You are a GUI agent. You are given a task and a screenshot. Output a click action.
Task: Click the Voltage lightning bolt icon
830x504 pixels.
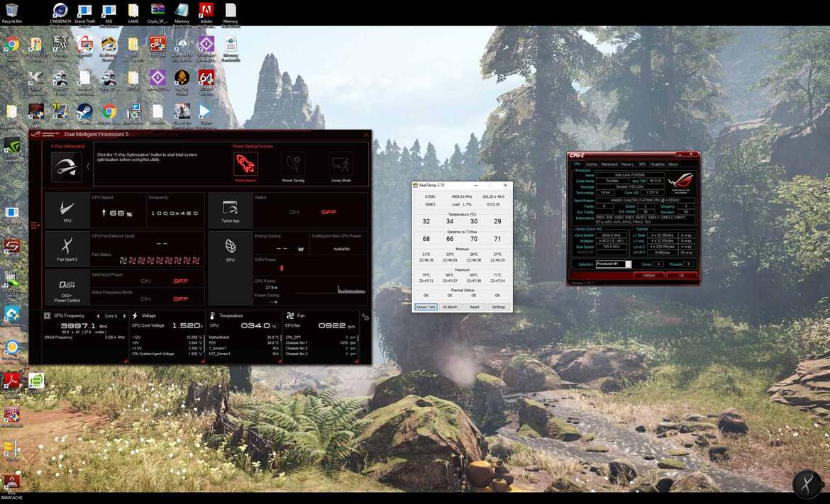(135, 315)
